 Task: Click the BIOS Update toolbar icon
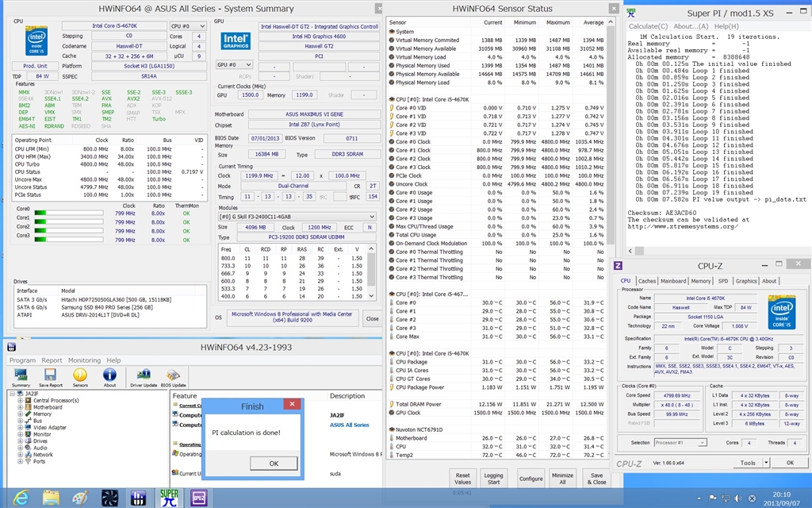[174, 377]
